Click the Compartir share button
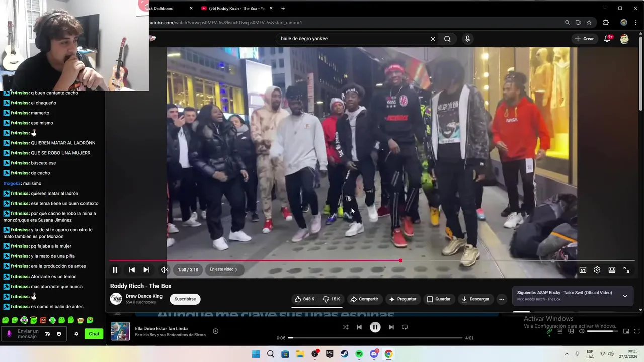The image size is (644, 362). coord(364,299)
